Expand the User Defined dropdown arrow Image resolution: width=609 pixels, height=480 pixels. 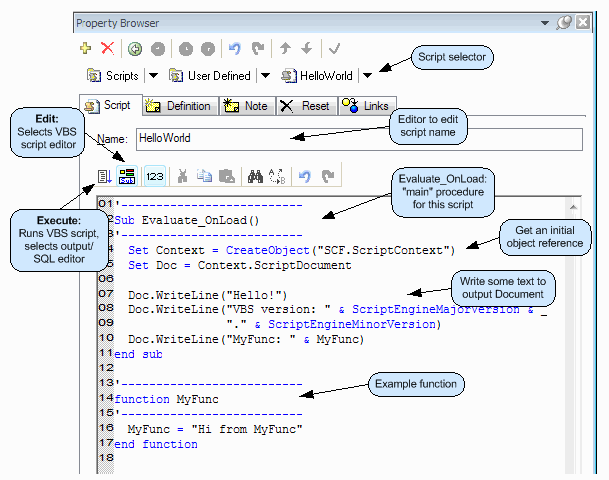(x=266, y=75)
